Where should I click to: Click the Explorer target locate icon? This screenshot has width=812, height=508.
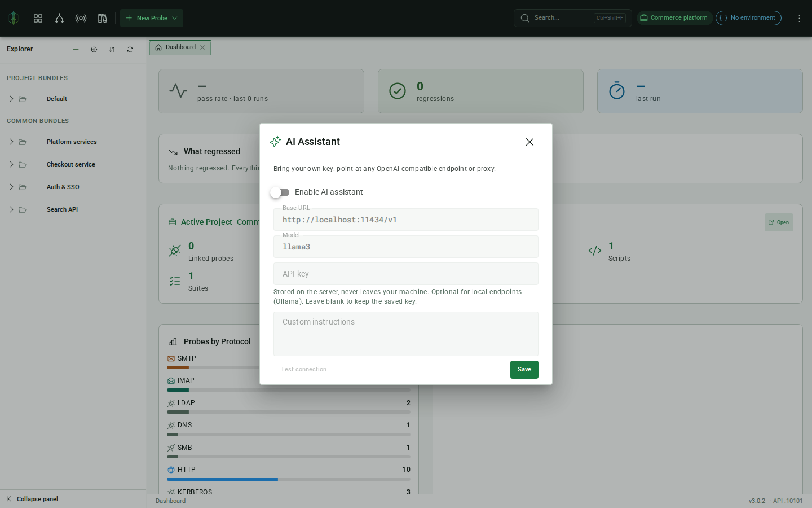(x=94, y=50)
